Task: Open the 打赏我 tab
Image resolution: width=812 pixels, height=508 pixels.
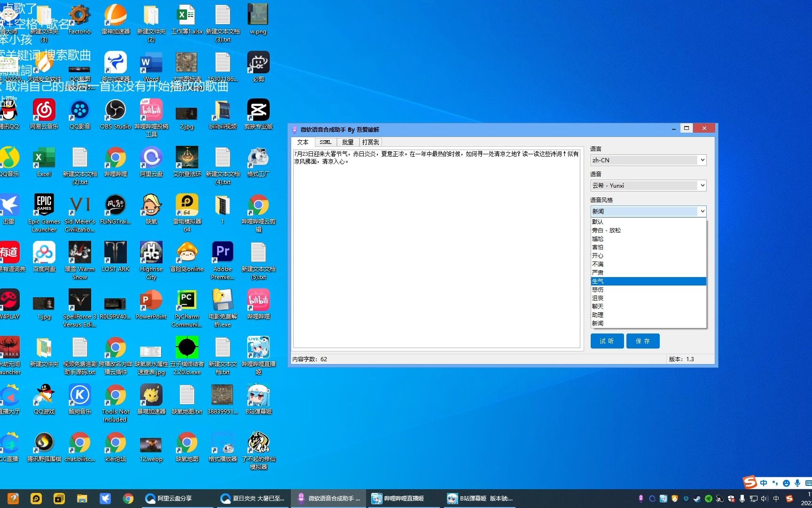Action: click(371, 142)
